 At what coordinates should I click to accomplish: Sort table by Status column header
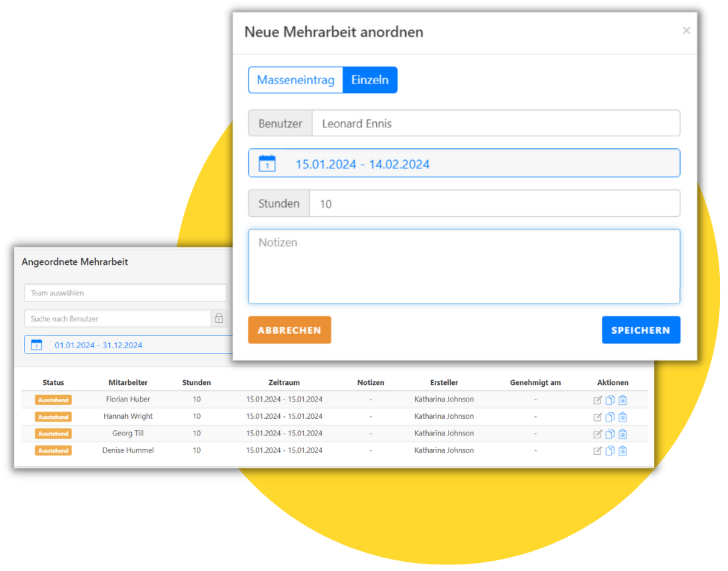pyautogui.click(x=53, y=383)
